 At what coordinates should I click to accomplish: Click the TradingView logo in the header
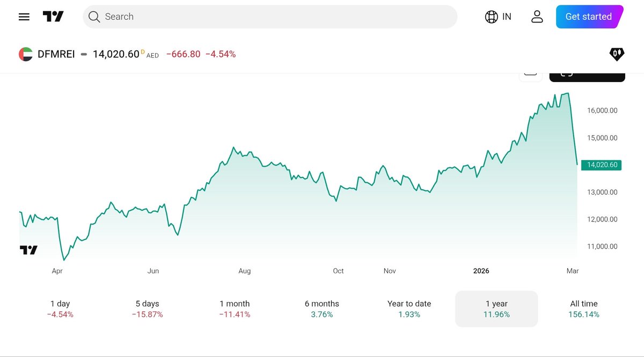(x=53, y=17)
